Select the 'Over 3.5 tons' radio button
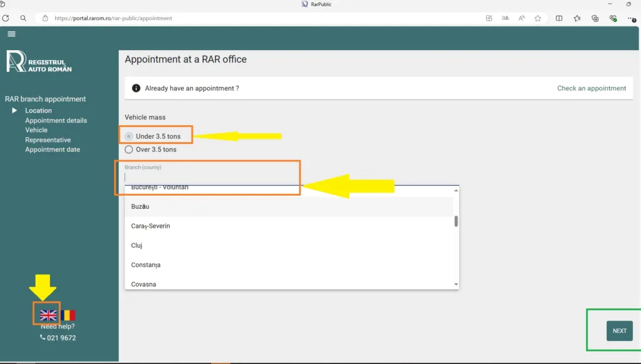Screen dimensions: 641x364 pyautogui.click(x=129, y=149)
